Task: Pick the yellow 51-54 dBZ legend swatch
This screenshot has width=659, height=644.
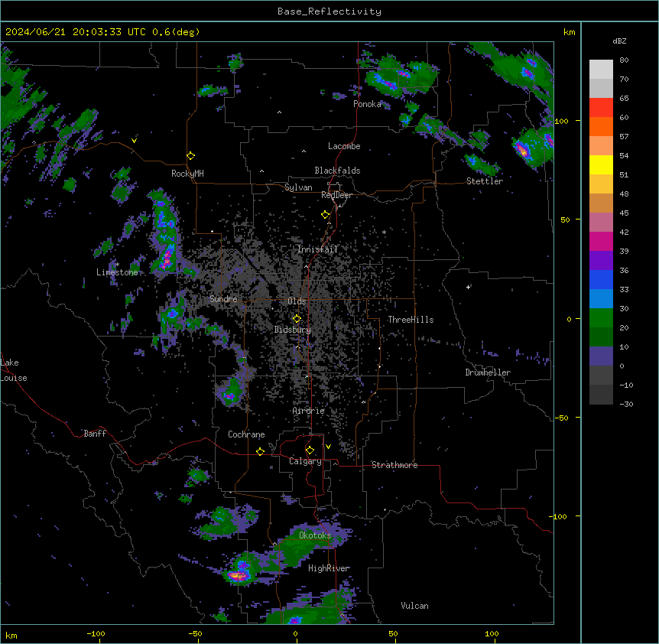Action: point(601,164)
